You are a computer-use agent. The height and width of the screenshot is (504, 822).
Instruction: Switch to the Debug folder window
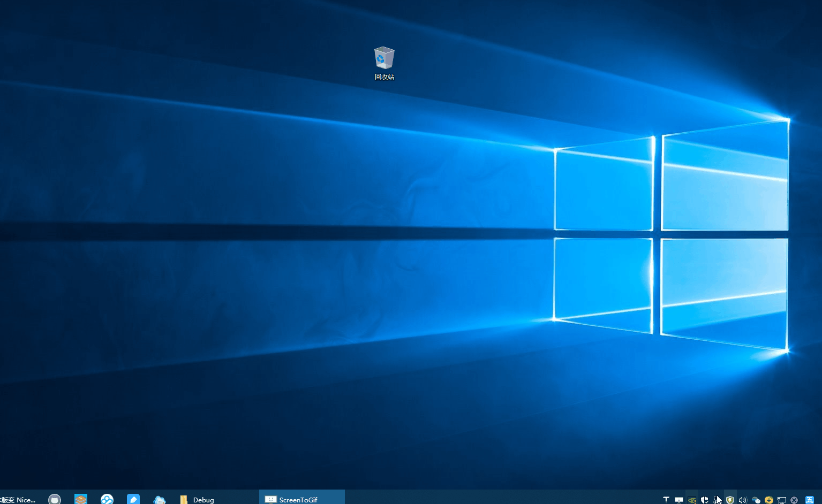coord(198,499)
